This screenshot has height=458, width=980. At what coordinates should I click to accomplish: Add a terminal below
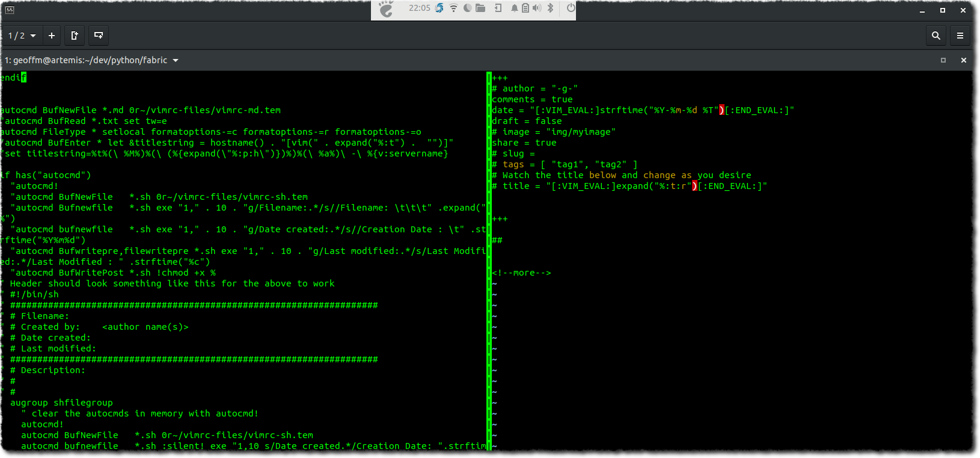(99, 36)
